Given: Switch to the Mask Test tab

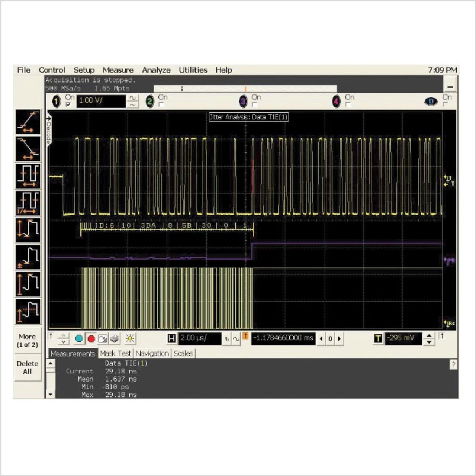Looking at the screenshot, I should (115, 353).
